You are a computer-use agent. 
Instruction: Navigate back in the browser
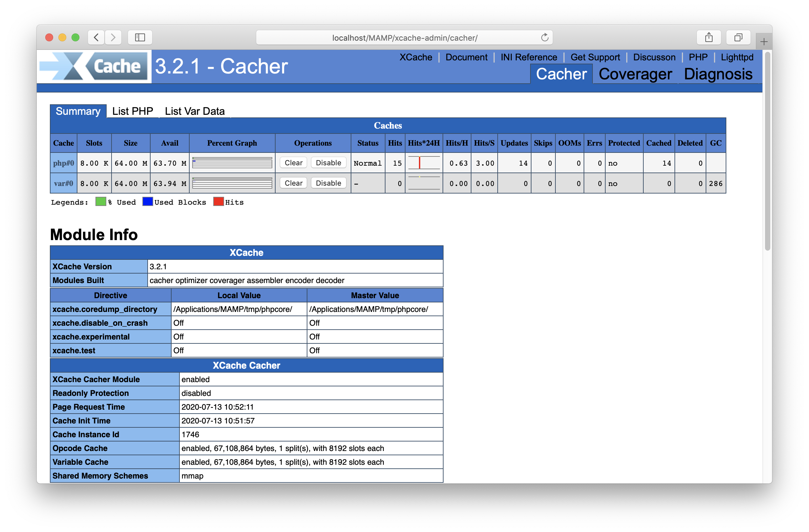click(96, 37)
